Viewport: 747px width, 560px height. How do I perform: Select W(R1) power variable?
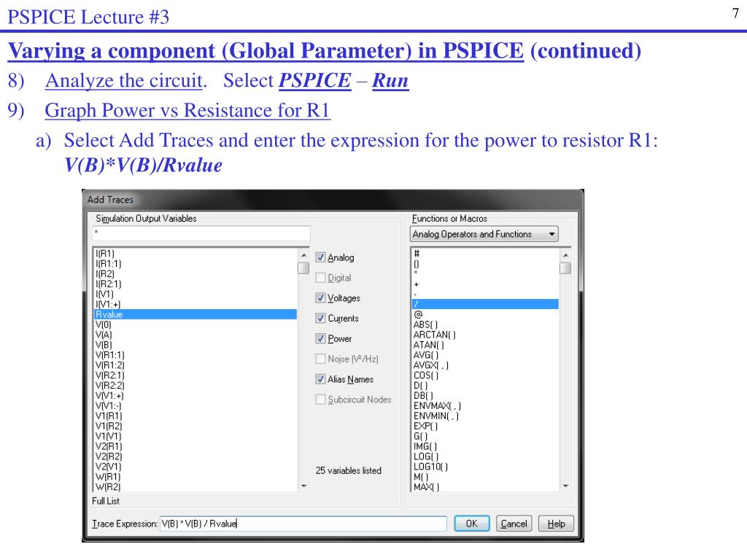(108, 477)
